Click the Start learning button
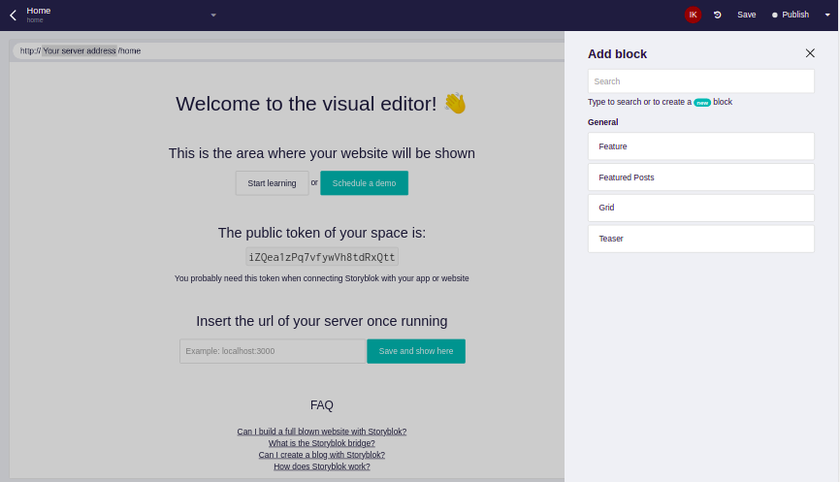 click(x=272, y=183)
